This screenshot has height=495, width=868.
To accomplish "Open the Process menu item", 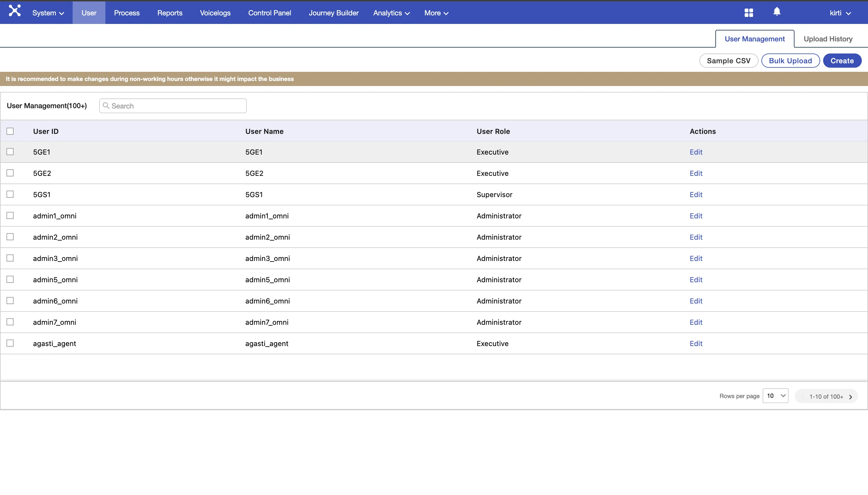I will (x=127, y=13).
